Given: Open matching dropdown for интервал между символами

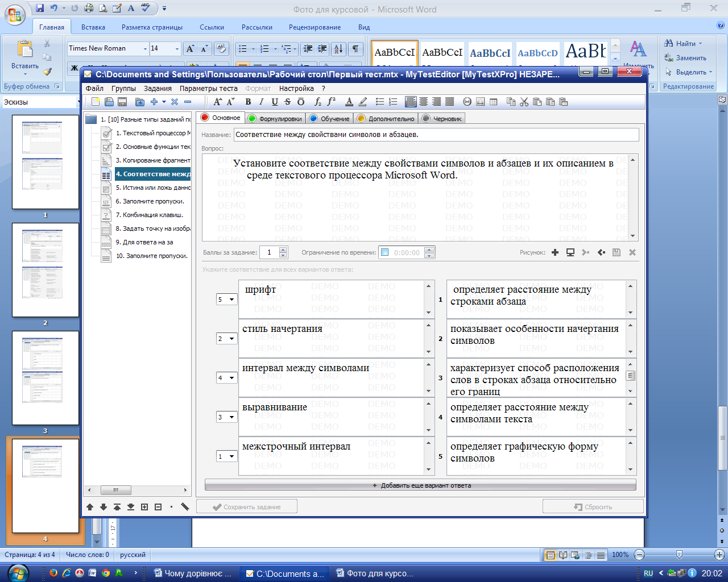Looking at the screenshot, I should pyautogui.click(x=231, y=378).
